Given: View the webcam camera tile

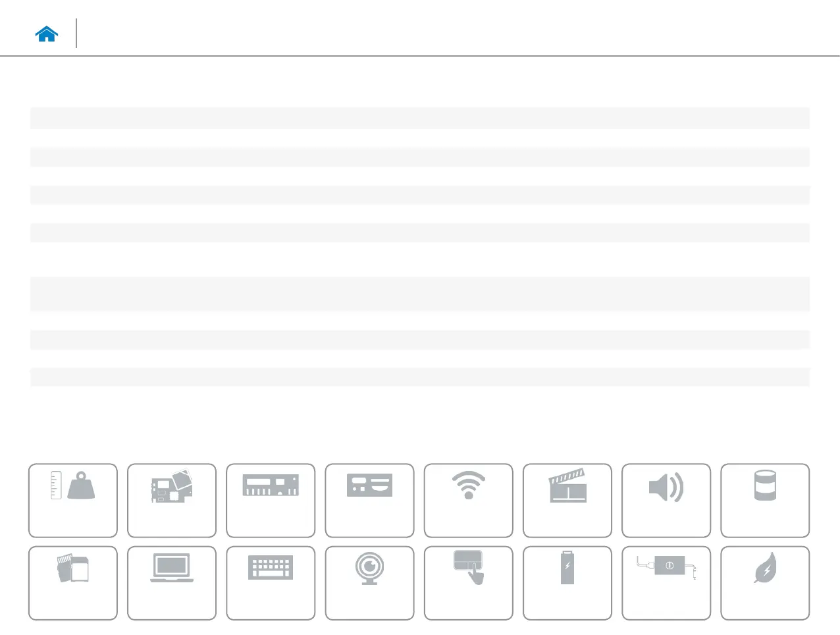Looking at the screenshot, I should point(369,583).
